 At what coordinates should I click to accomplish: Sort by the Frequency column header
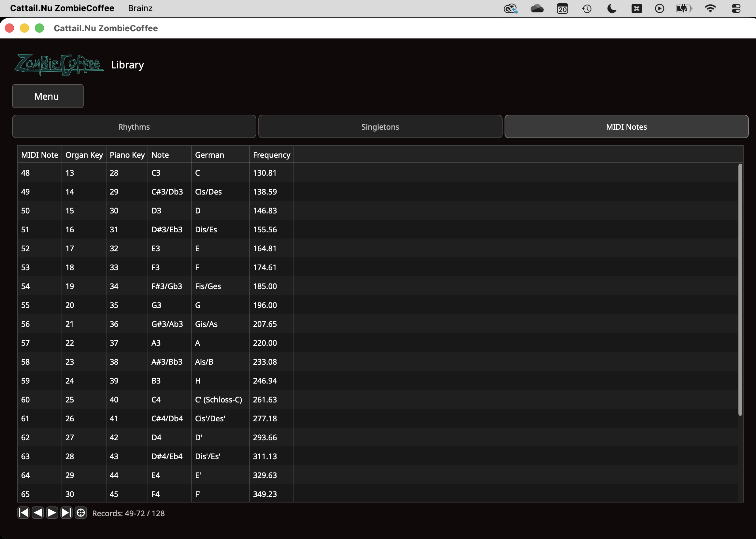coord(271,155)
